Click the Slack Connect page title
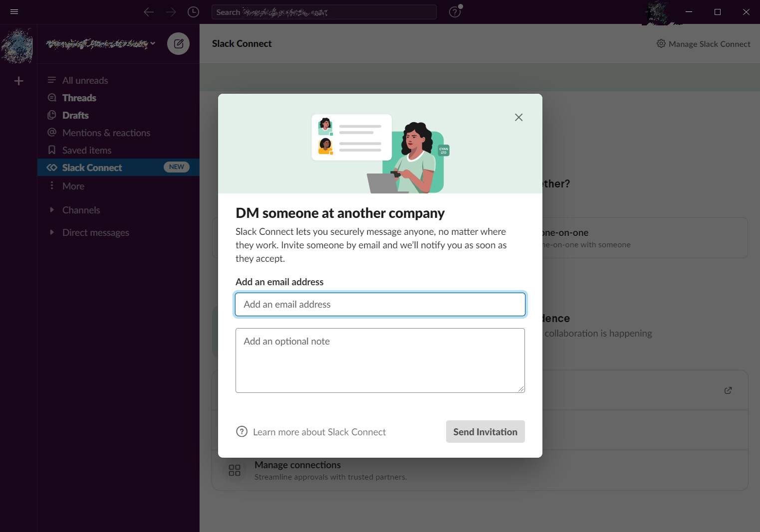Image resolution: width=760 pixels, height=532 pixels. tap(242, 43)
